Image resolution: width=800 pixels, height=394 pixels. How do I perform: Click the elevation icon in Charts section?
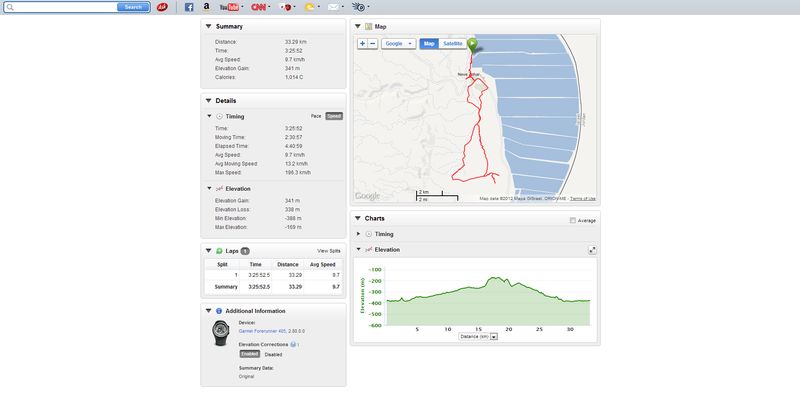coord(369,250)
